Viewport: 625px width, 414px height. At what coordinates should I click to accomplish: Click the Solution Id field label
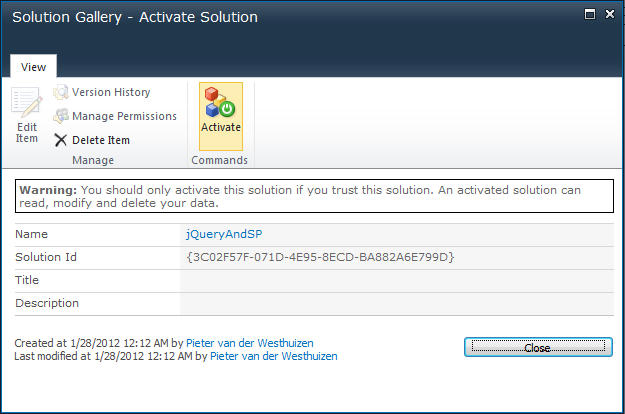(x=46, y=257)
